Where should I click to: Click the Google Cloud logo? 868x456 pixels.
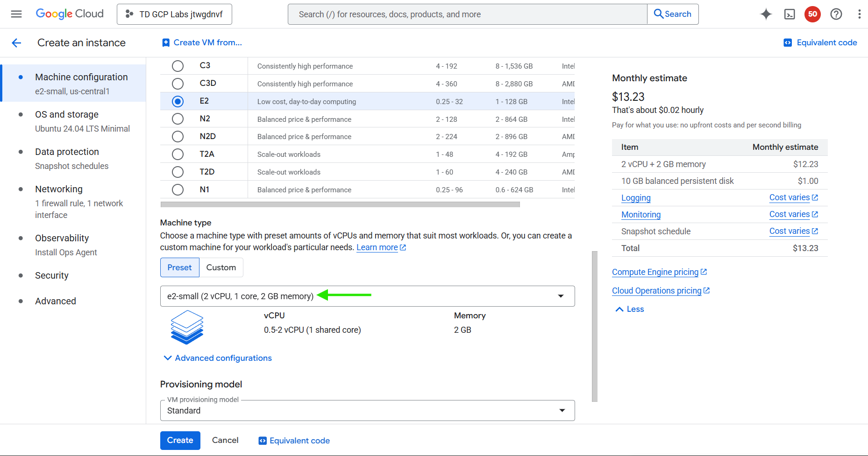tap(70, 14)
